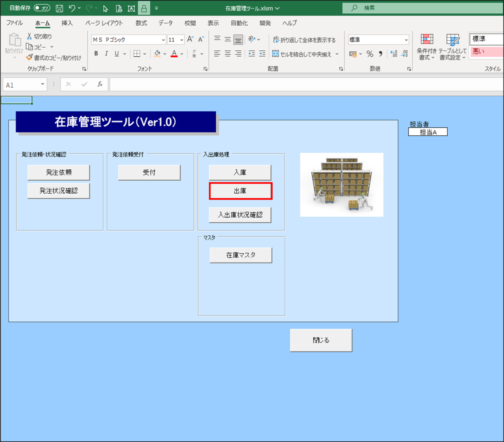Switch to the ページ レイアウト tab
The height and width of the screenshot is (442, 504).
click(104, 23)
